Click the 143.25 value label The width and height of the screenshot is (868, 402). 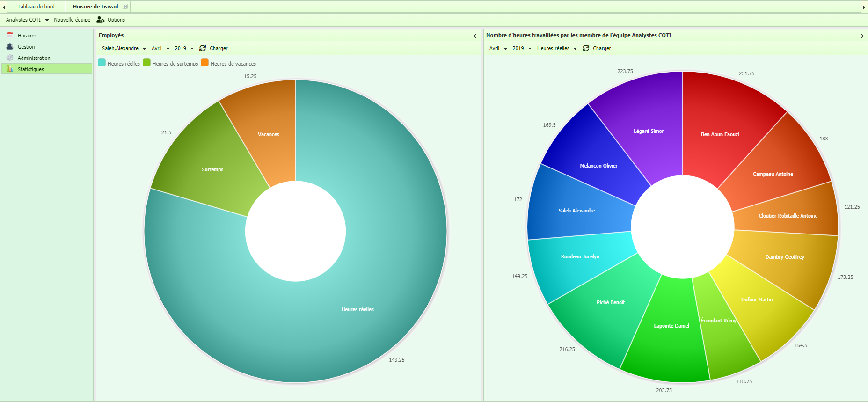397,360
